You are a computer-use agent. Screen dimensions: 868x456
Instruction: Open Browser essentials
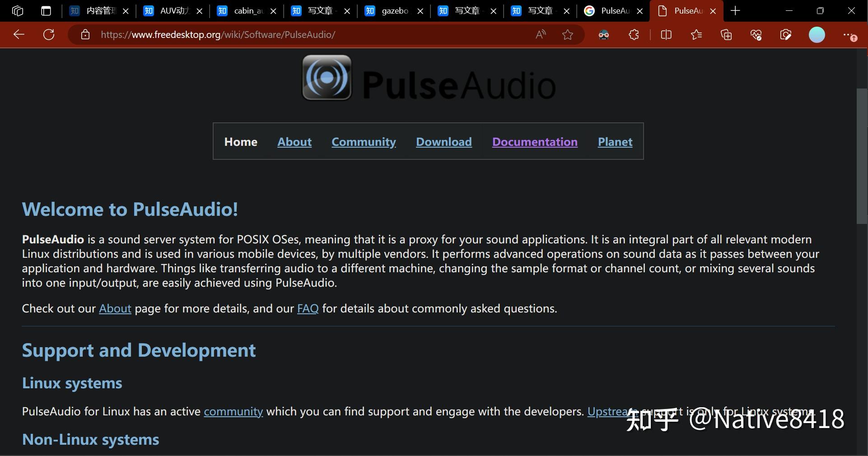coord(756,34)
